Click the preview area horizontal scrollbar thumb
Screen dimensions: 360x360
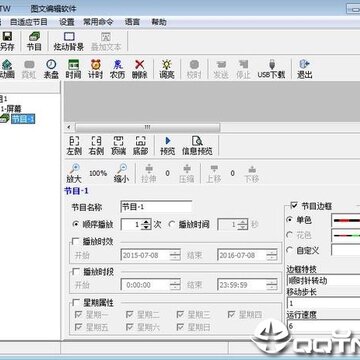(147, 127)
